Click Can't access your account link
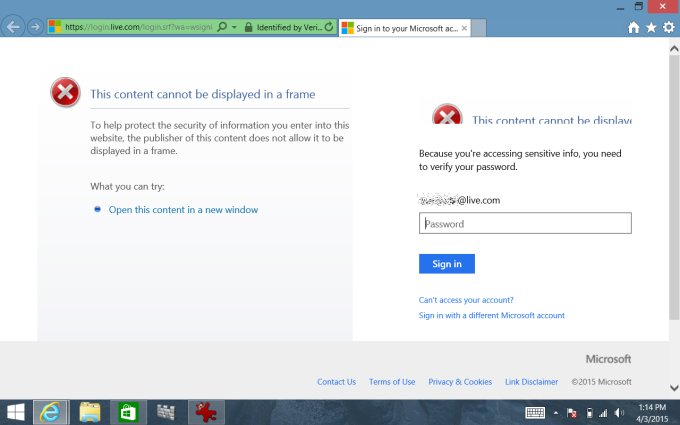The width and height of the screenshot is (680, 425). [x=466, y=300]
